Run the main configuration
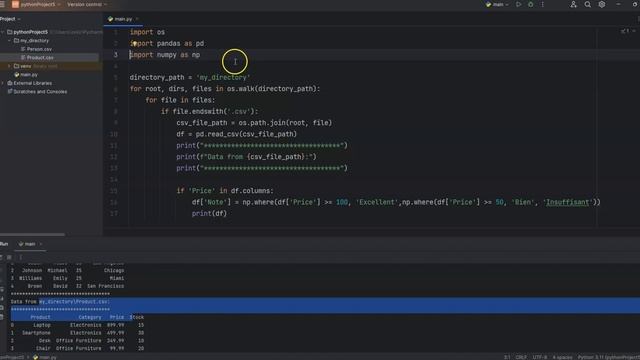Viewport: 640px width, 360px height. (x=518, y=4)
